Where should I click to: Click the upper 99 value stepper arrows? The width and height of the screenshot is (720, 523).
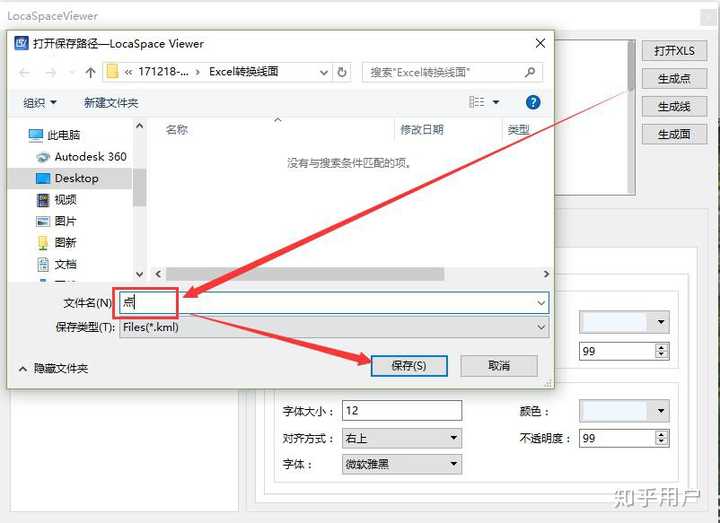[x=661, y=351]
